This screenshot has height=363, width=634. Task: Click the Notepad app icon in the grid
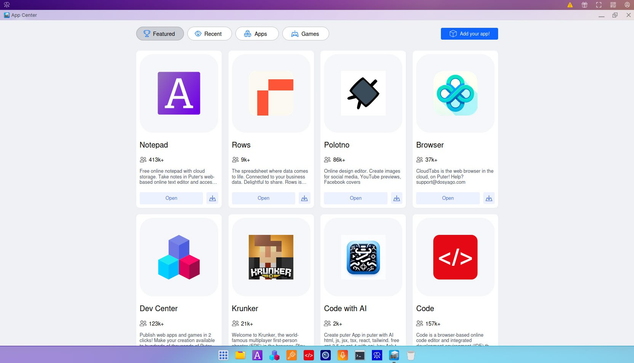(x=179, y=93)
